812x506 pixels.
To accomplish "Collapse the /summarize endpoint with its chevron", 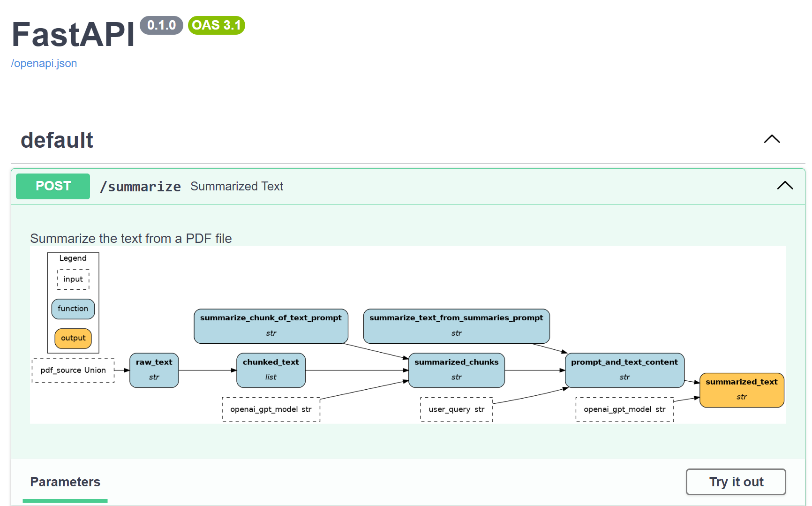I will (x=785, y=186).
